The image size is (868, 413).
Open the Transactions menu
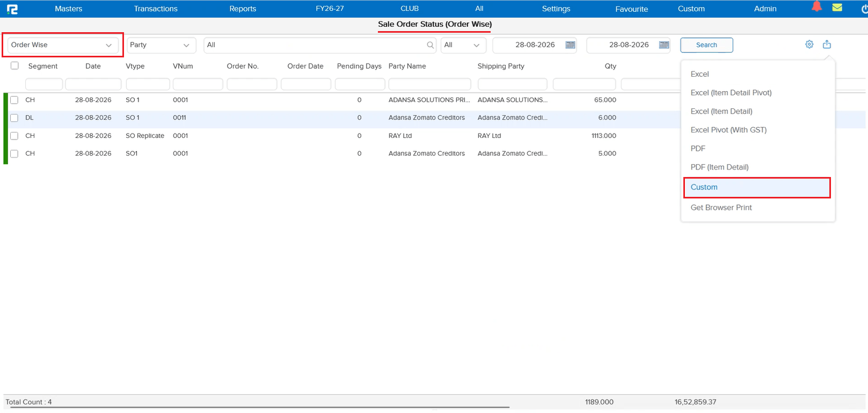pos(156,9)
